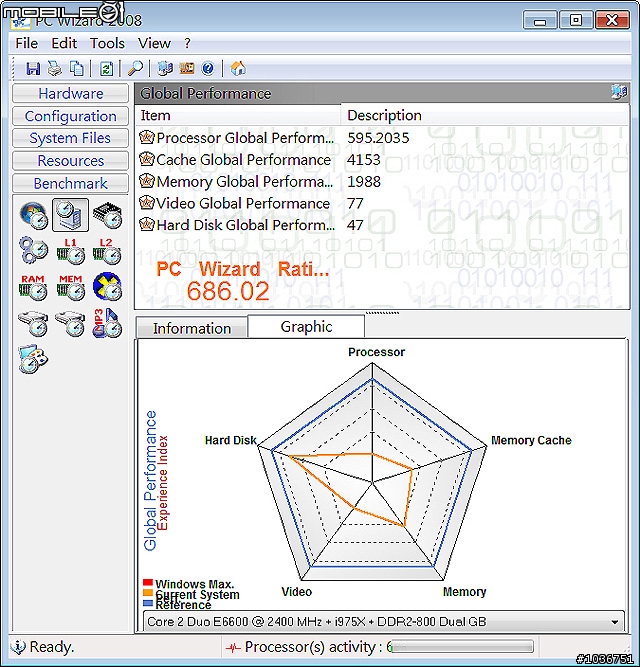640x667 pixels.
Task: Click the Print toolbar icon
Action: [54, 68]
